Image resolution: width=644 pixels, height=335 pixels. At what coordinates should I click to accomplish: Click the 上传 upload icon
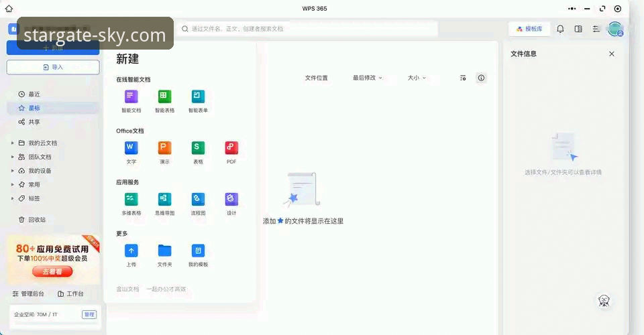tap(131, 251)
